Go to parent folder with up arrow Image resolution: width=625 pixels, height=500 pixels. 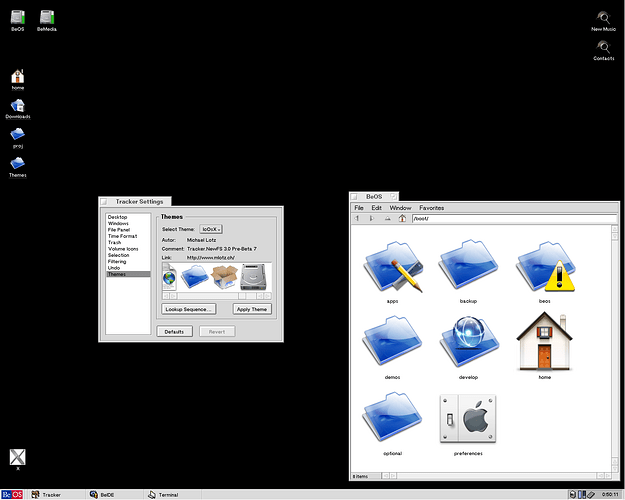387,219
